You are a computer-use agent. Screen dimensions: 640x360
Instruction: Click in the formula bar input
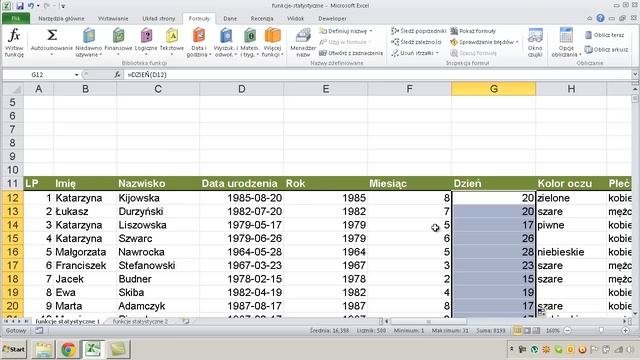coord(378,75)
